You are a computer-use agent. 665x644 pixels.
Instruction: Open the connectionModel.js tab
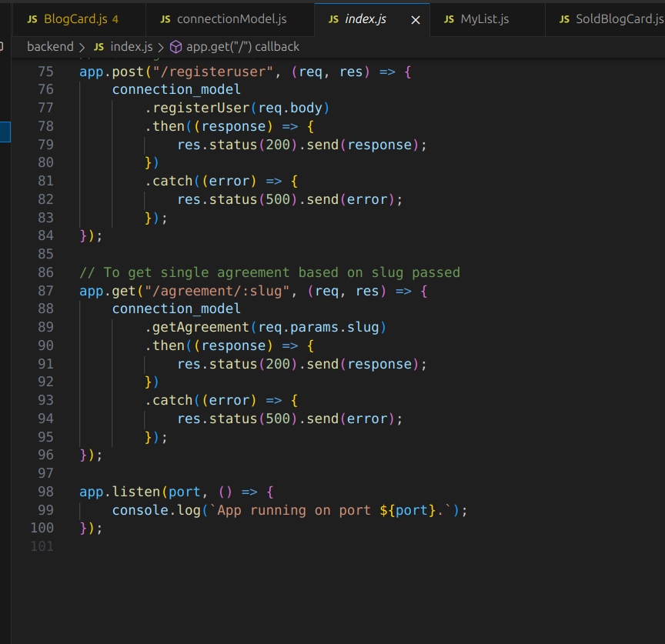click(231, 19)
